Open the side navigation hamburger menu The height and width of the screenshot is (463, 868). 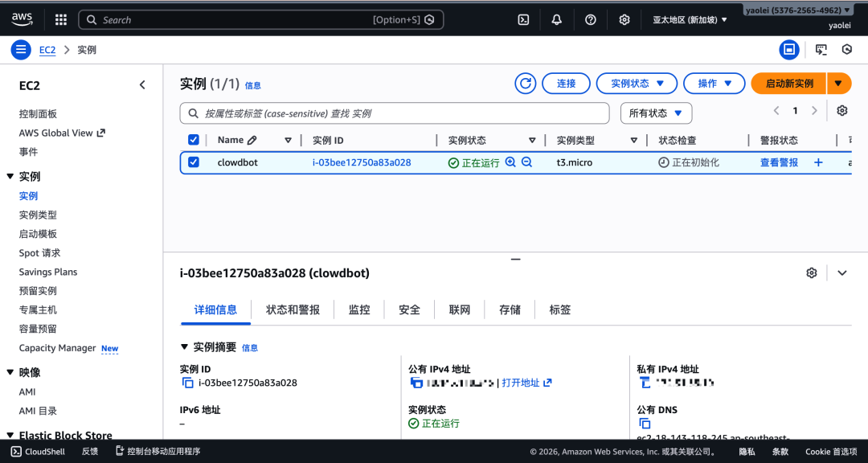click(20, 49)
